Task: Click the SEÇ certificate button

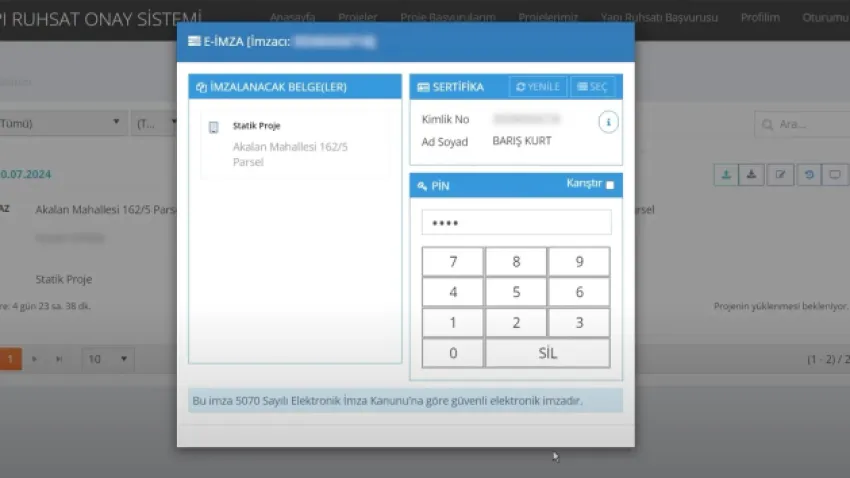Action: click(x=593, y=87)
